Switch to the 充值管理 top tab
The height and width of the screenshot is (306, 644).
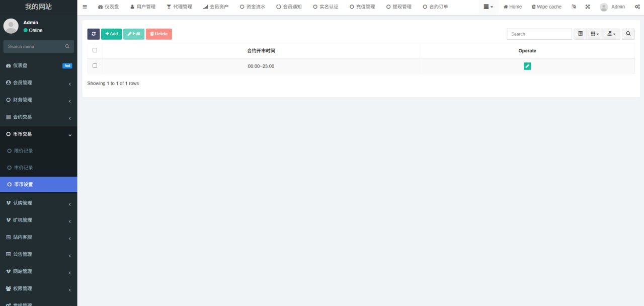coord(362,7)
